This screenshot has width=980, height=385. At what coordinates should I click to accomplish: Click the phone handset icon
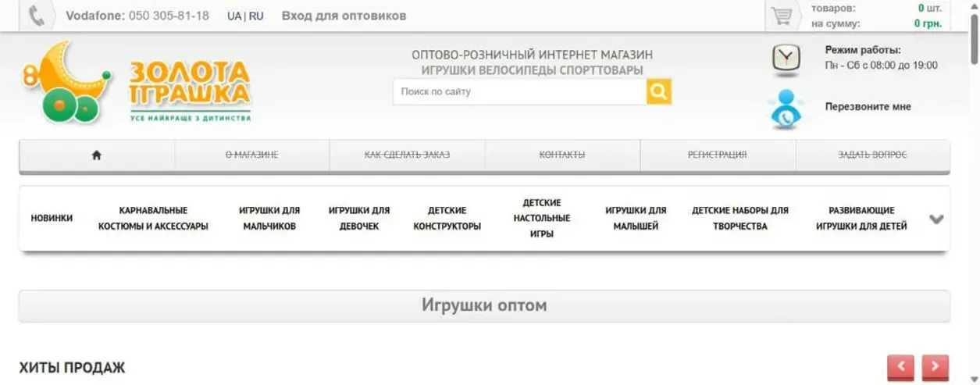pos(37,16)
